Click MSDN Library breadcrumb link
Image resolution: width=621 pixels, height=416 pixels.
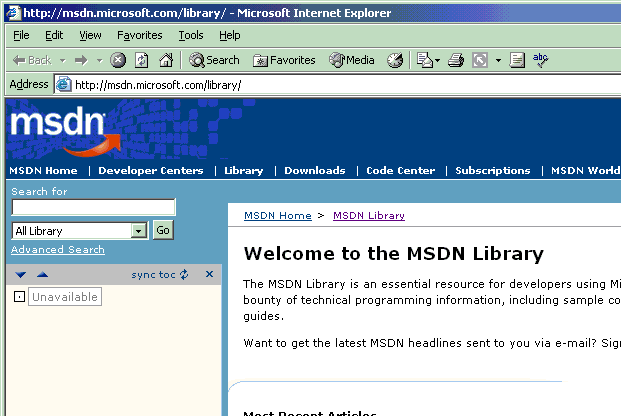coord(369,216)
